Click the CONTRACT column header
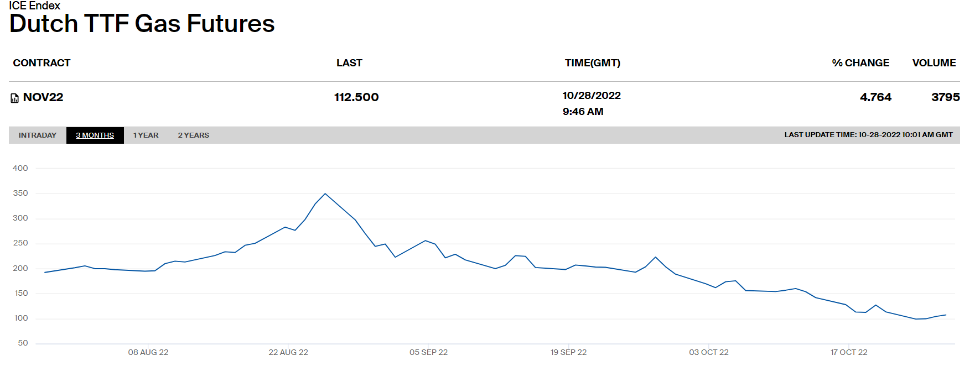 pos(42,63)
